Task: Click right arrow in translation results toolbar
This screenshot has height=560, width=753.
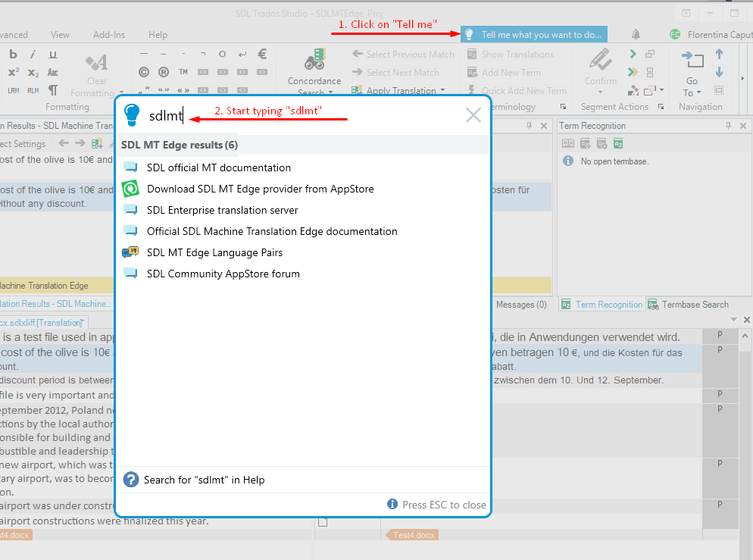Action: (80, 142)
